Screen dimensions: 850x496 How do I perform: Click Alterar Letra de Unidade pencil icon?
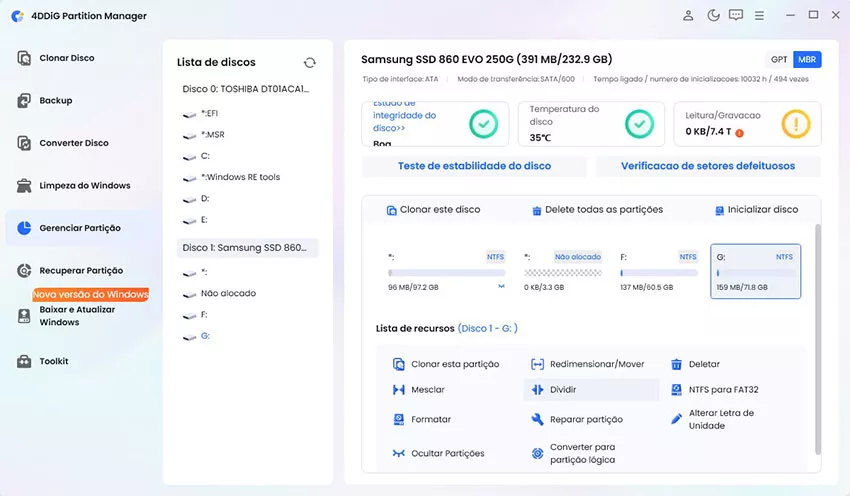coord(677,419)
